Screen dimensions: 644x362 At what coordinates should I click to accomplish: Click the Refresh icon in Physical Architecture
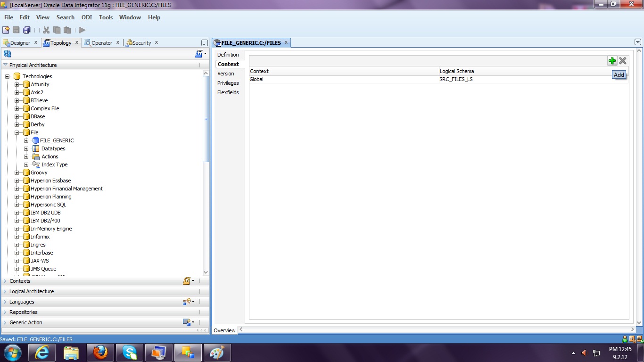tap(7, 53)
